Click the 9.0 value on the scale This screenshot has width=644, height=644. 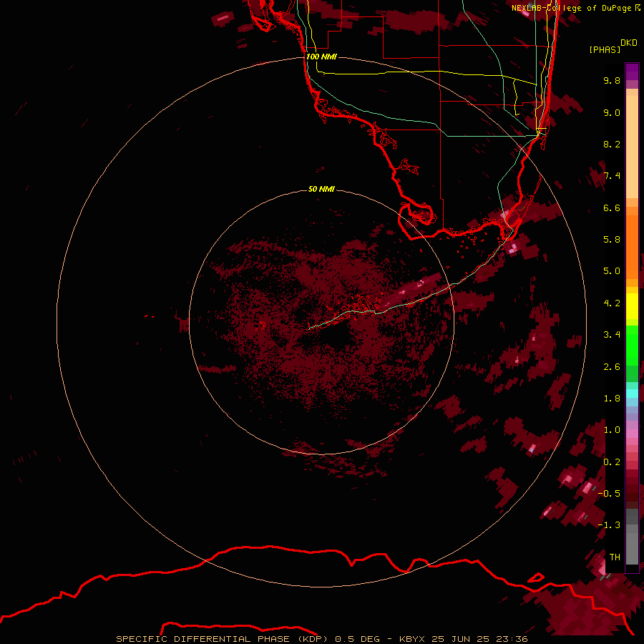[612, 112]
